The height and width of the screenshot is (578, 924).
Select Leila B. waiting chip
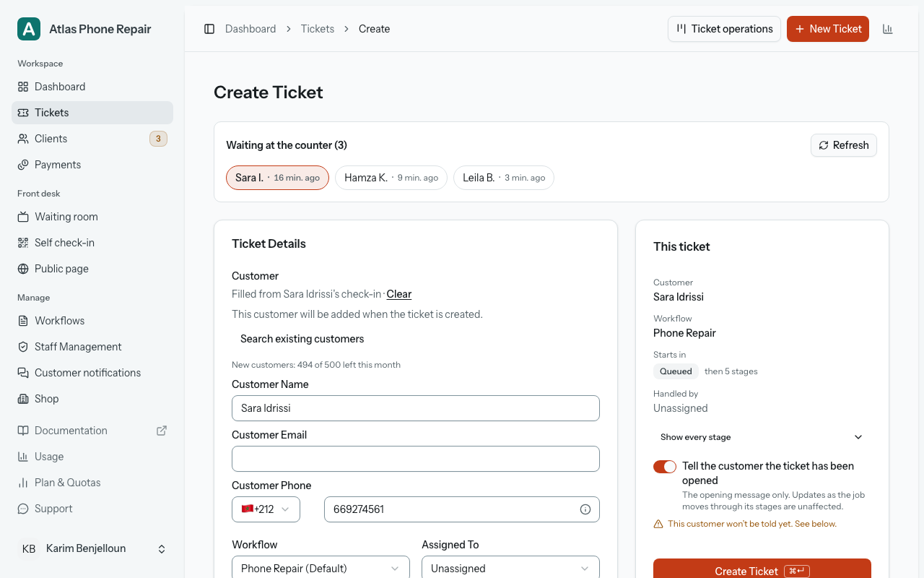pos(504,178)
